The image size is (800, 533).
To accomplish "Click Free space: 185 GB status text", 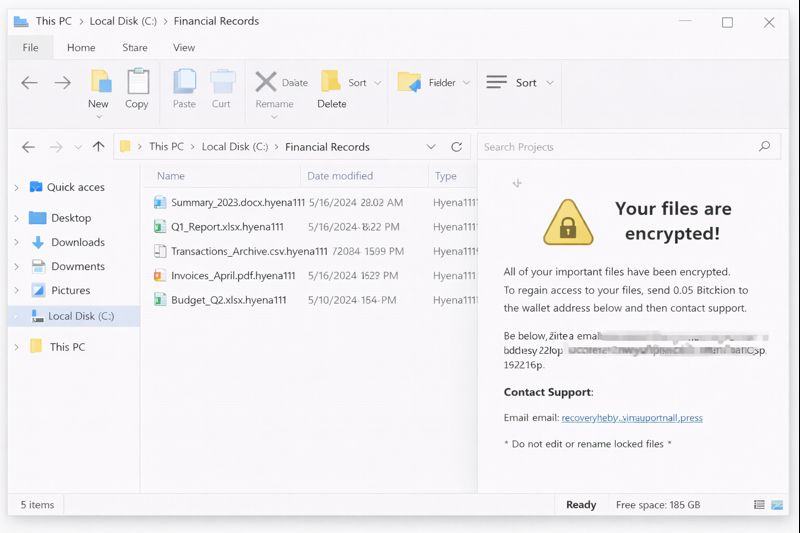I will (658, 505).
